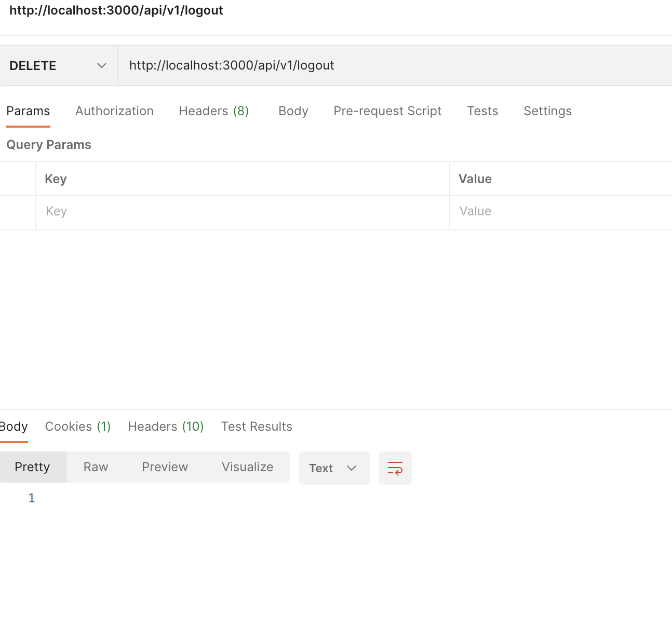
Task: Select the Params tab
Action: [28, 111]
